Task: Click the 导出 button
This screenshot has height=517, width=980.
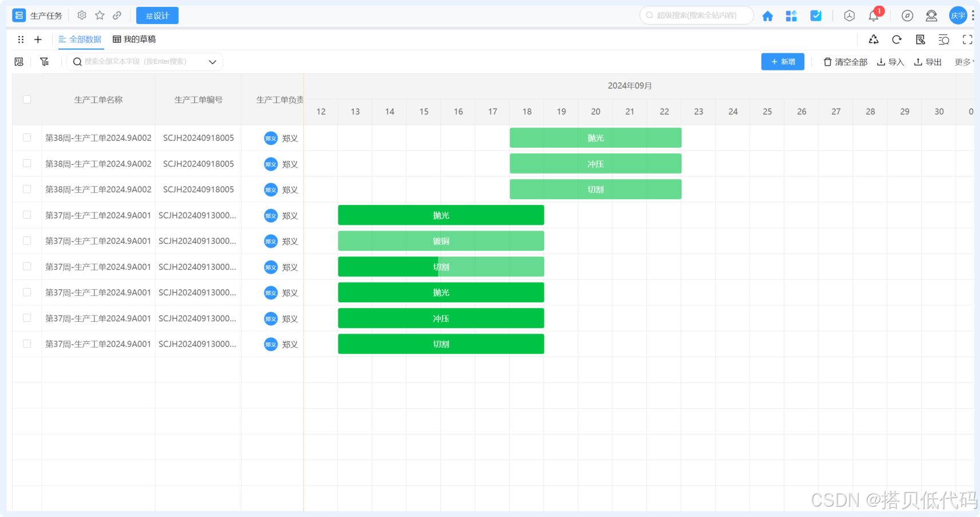Action: click(x=928, y=62)
